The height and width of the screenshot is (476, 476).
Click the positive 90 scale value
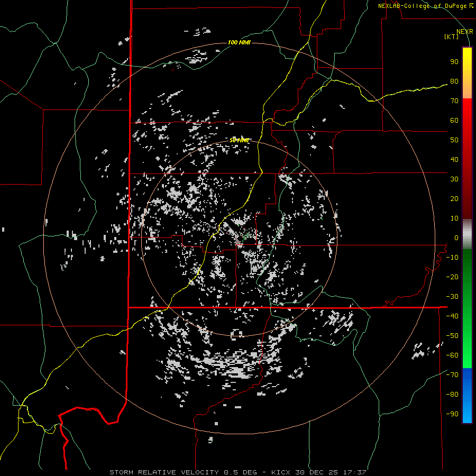pyautogui.click(x=454, y=62)
